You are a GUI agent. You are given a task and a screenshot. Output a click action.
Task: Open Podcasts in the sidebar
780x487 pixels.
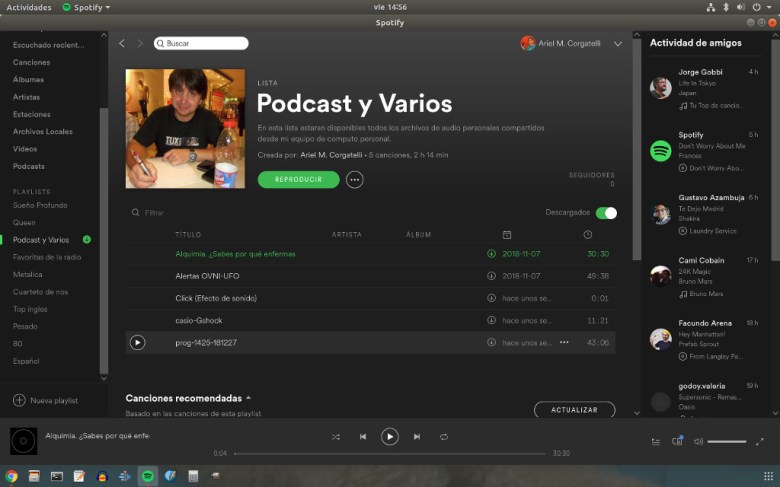29,166
